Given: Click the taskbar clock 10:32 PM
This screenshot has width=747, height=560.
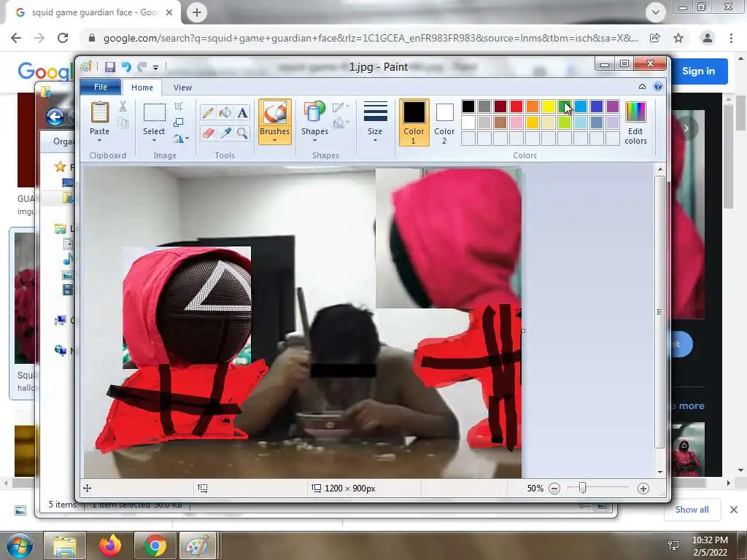Looking at the screenshot, I should (710, 540).
